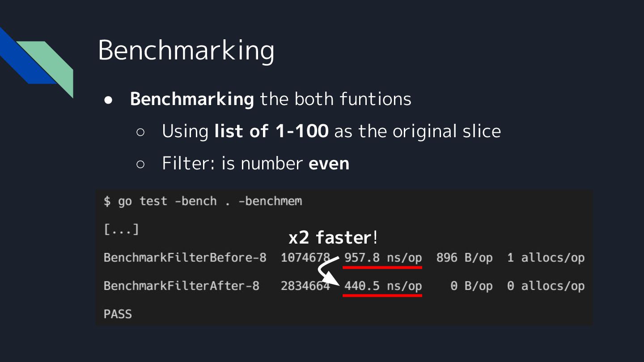Screen dimensions: 644x362
Task: Click the '0 allocs/op' value
Action: pyautogui.click(x=546, y=286)
